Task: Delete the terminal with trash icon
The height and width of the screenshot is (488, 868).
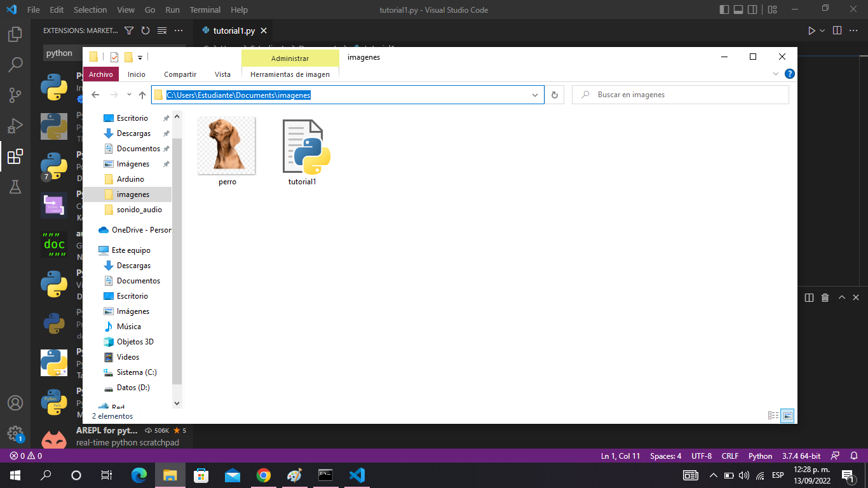Action: 825,297
